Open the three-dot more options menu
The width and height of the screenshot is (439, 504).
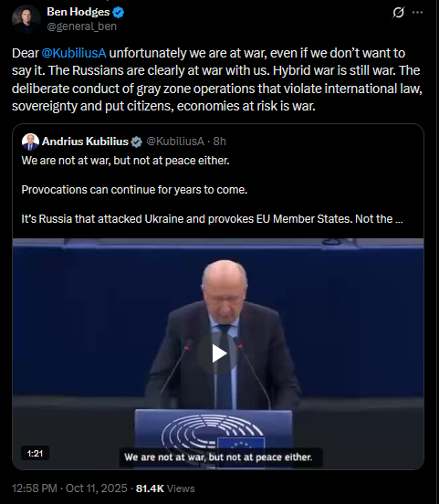(417, 13)
